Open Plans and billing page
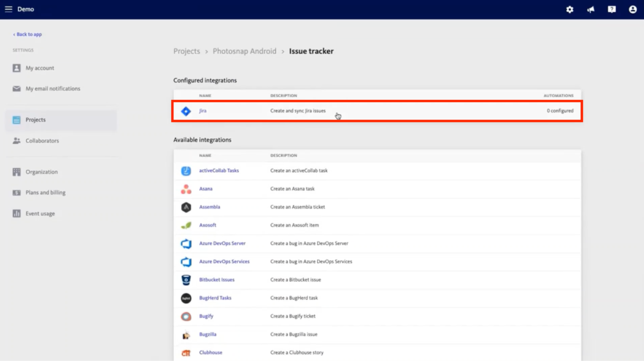Image resolution: width=644 pixels, height=361 pixels. (45, 193)
